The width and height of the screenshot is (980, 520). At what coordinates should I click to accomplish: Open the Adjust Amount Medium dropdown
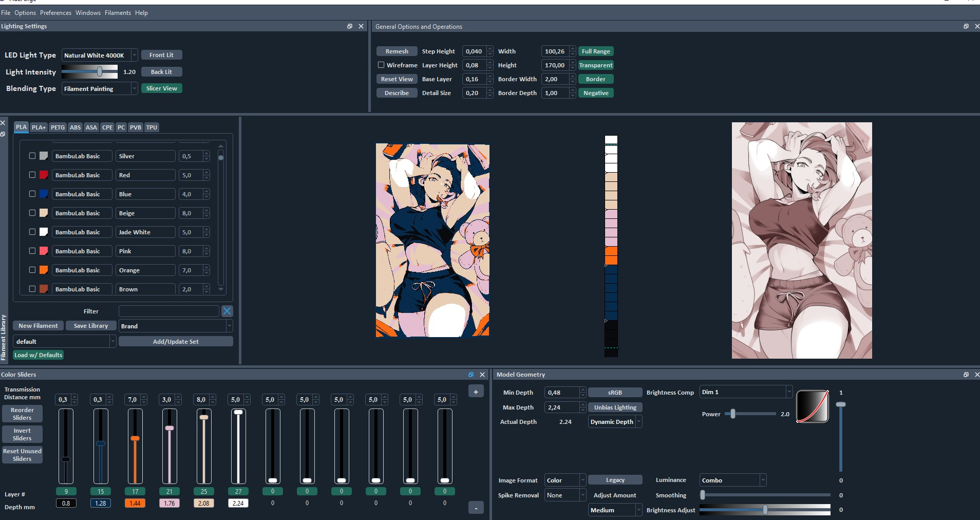click(615, 510)
